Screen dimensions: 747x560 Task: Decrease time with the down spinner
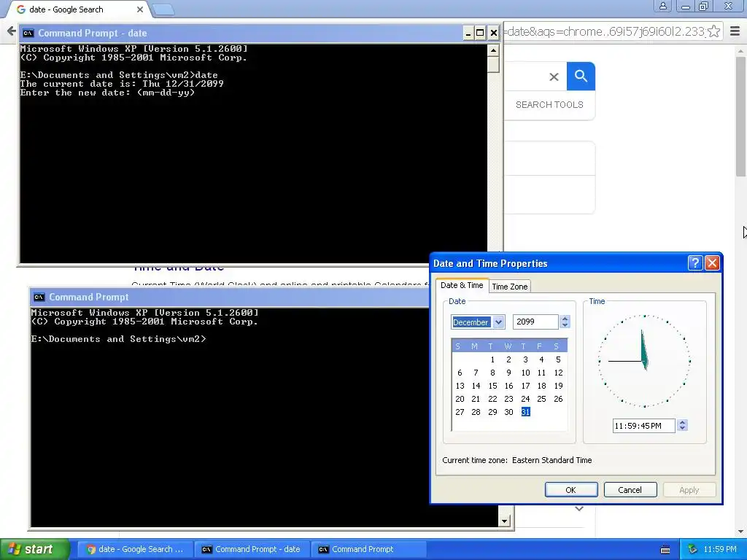click(x=682, y=429)
